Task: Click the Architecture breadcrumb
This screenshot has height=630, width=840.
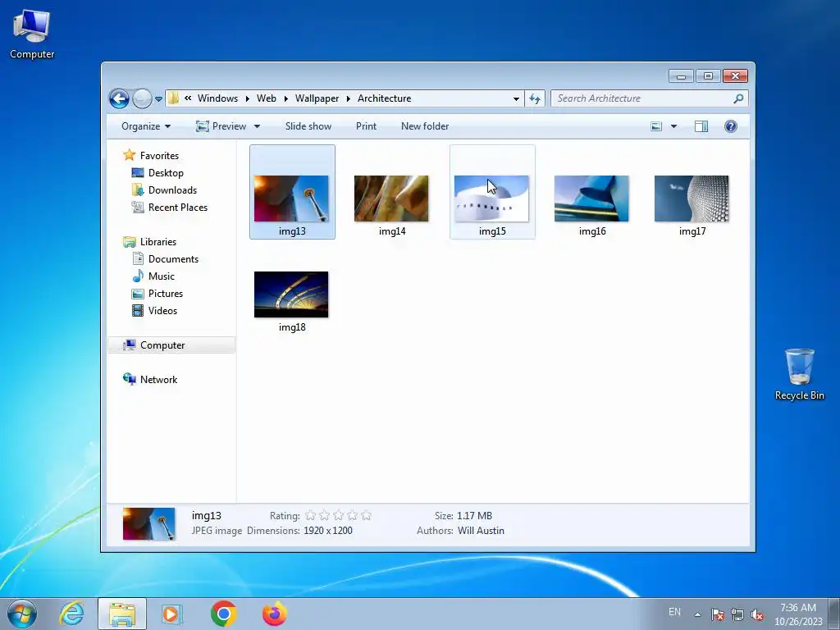Action: (x=384, y=98)
